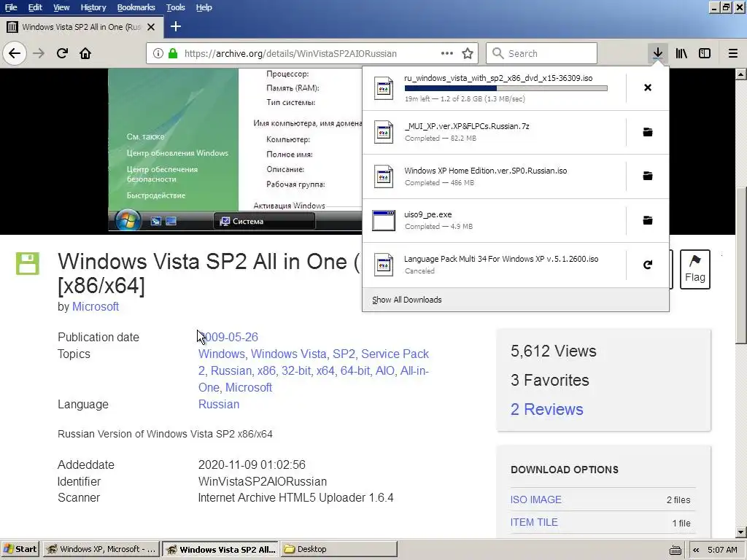The height and width of the screenshot is (560, 747).
Task: Expand hidden system tray icons
Action: (x=696, y=550)
